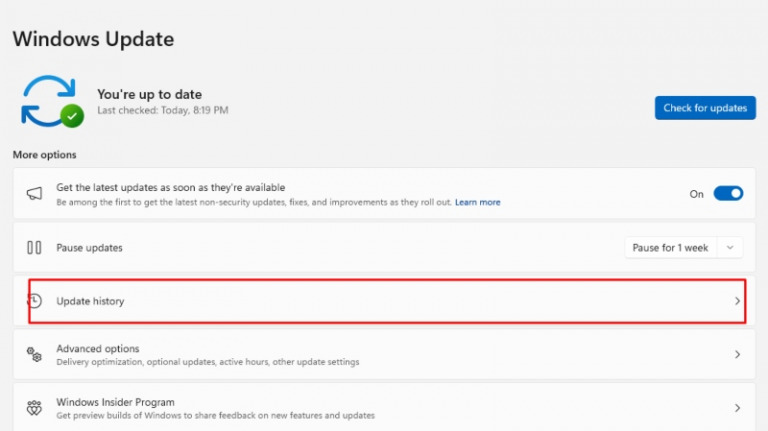768x431 pixels.
Task: Click the megaphone icon for latest updates
Action: click(x=34, y=194)
